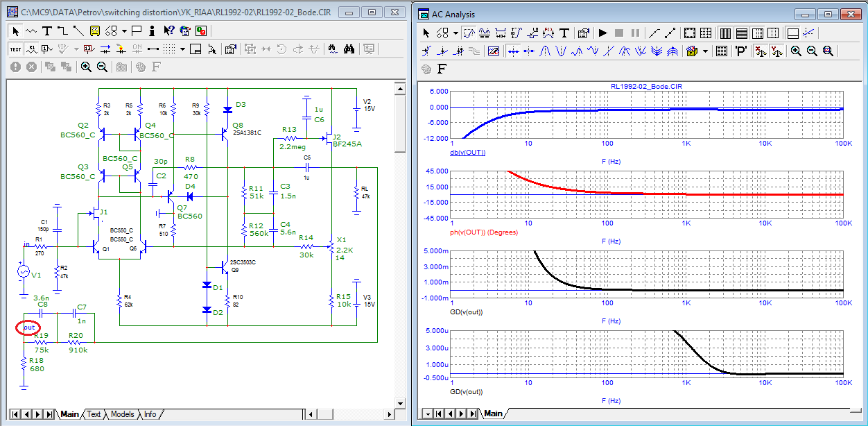Expand the component shapes dropdown arrow

(x=124, y=31)
